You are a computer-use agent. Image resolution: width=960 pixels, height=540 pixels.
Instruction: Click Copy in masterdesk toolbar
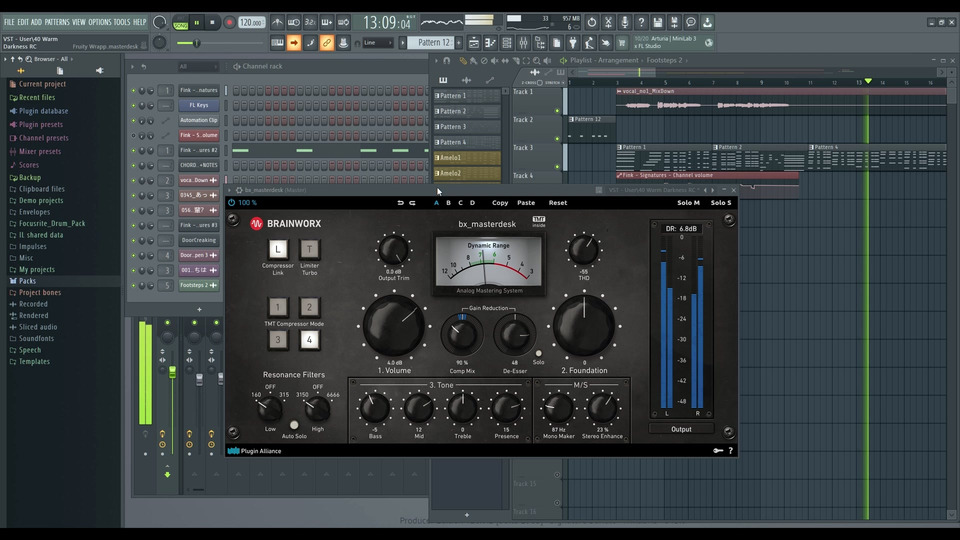[x=500, y=203]
